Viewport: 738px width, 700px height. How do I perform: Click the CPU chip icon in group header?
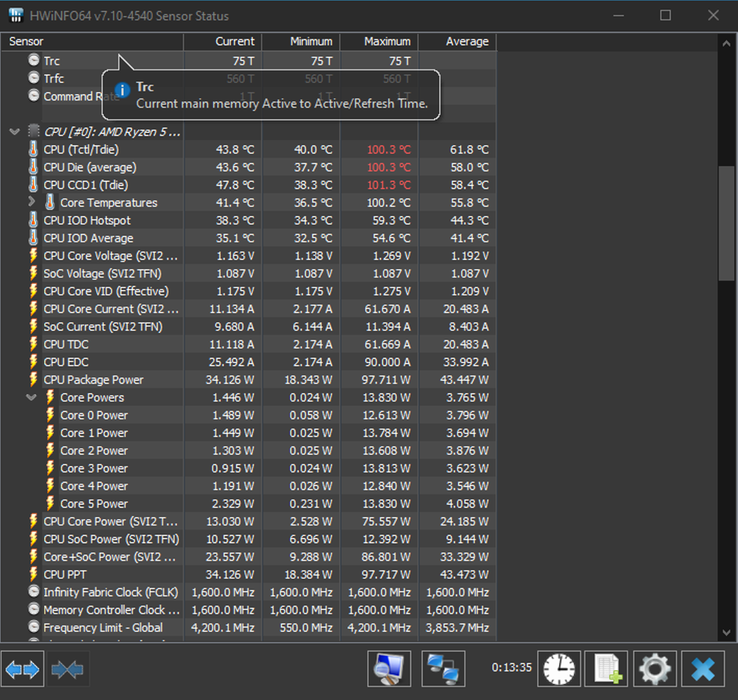point(34,131)
